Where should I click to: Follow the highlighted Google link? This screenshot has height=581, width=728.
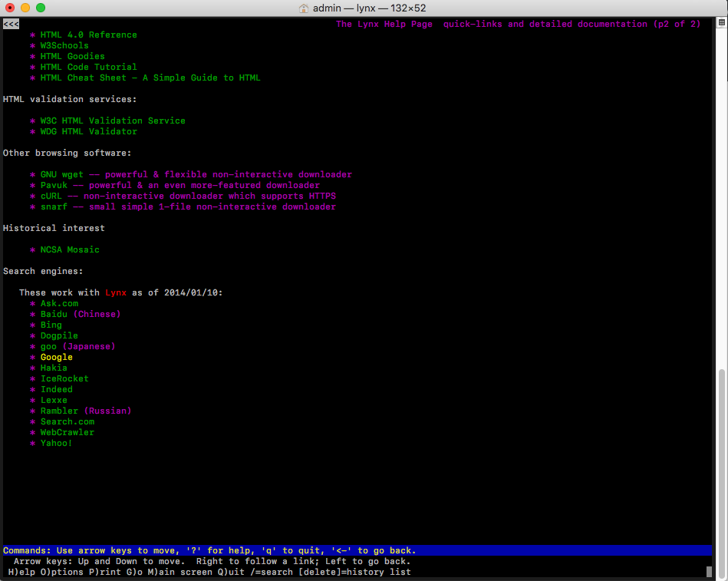(57, 357)
